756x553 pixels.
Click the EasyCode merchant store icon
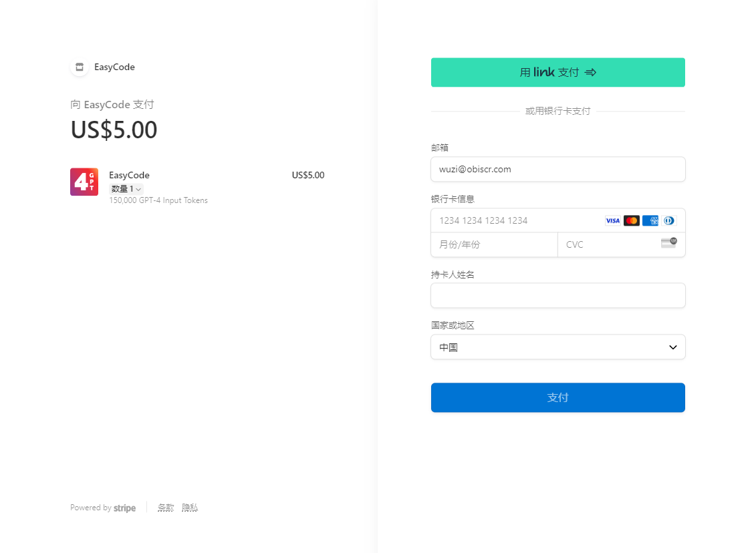[x=80, y=67]
